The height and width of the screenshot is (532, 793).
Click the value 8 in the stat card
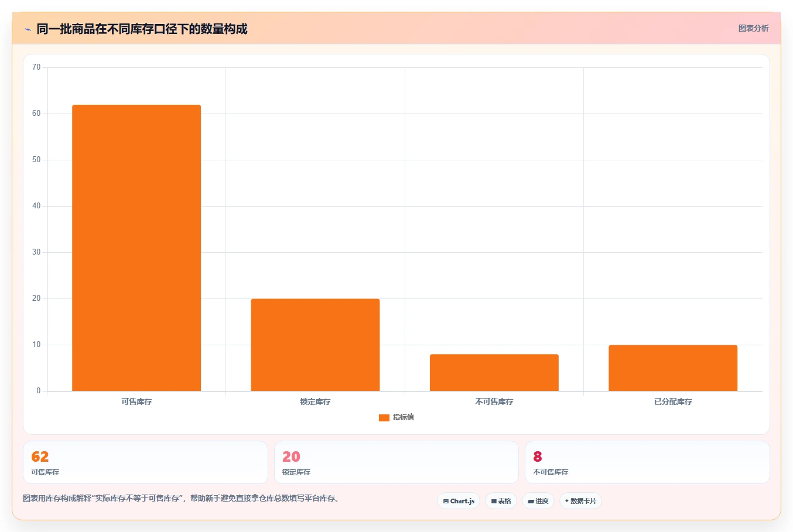[538, 457]
